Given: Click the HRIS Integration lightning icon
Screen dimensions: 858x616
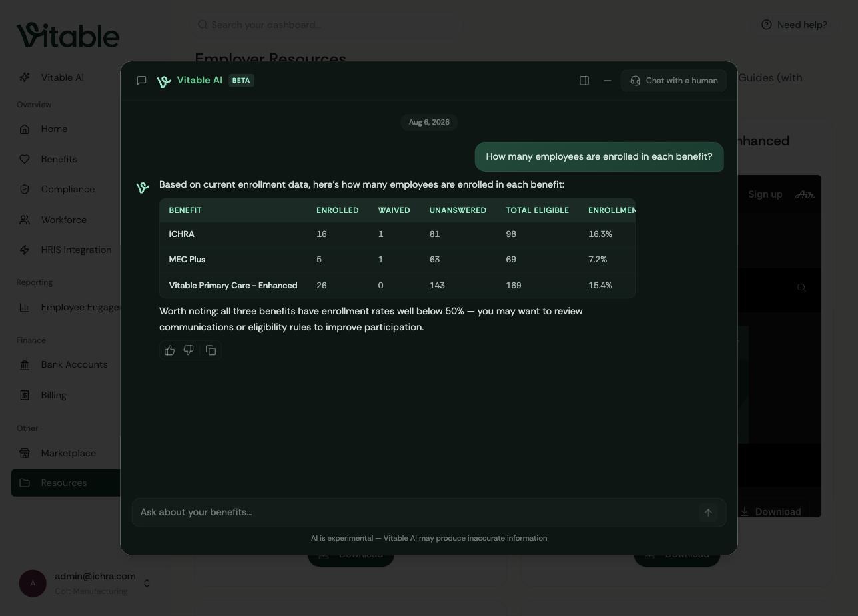Looking at the screenshot, I should pos(25,250).
